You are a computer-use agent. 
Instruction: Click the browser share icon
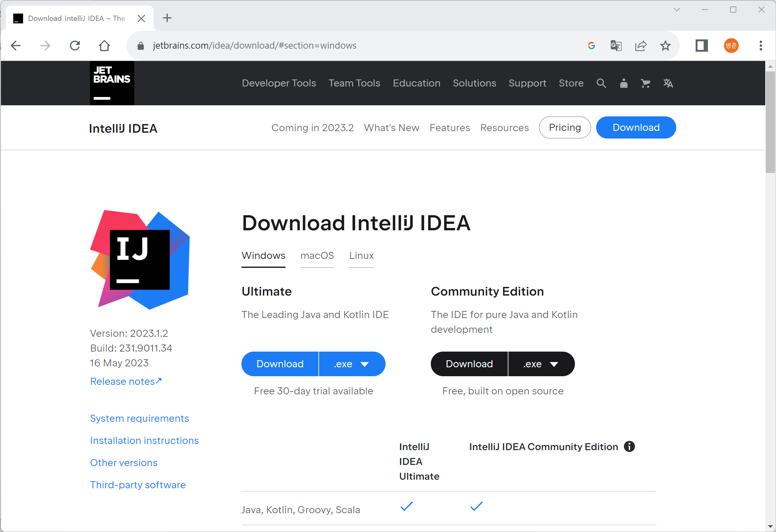[641, 46]
